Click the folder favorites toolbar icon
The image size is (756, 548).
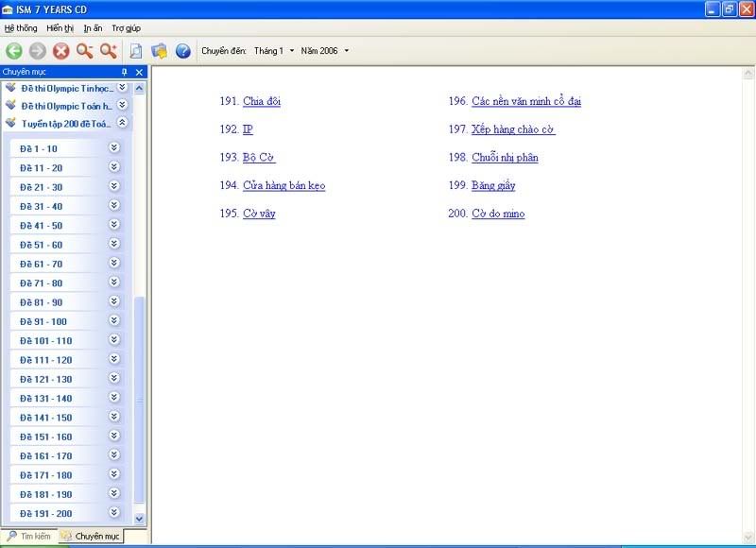click(159, 51)
